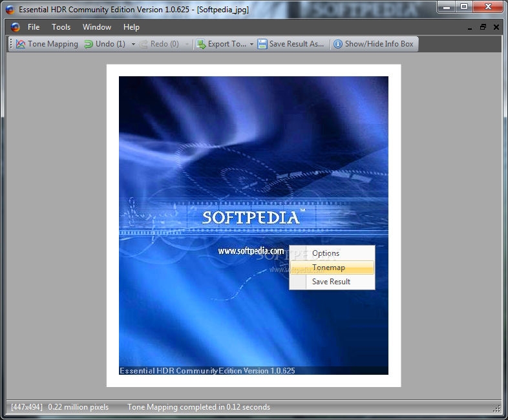This screenshot has width=508, height=420.
Task: Click the green Undo arrow icon
Action: pyautogui.click(x=89, y=44)
